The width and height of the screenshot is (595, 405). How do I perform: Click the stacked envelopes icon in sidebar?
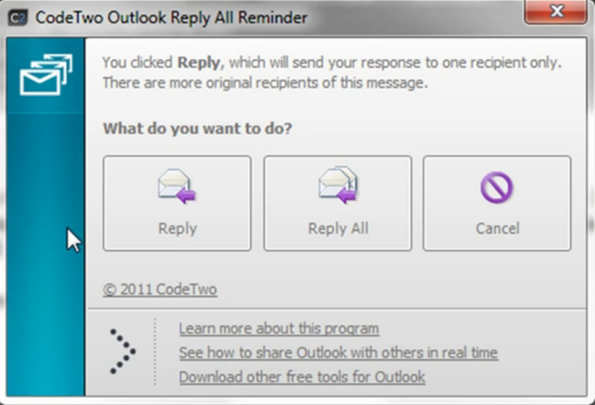(x=46, y=74)
